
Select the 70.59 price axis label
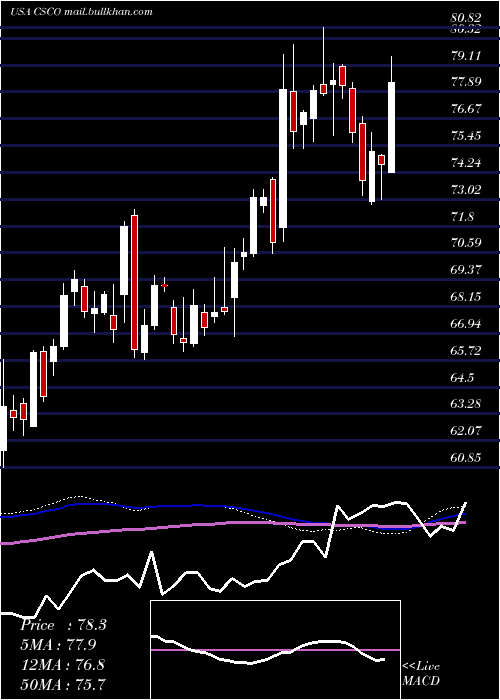[466, 243]
